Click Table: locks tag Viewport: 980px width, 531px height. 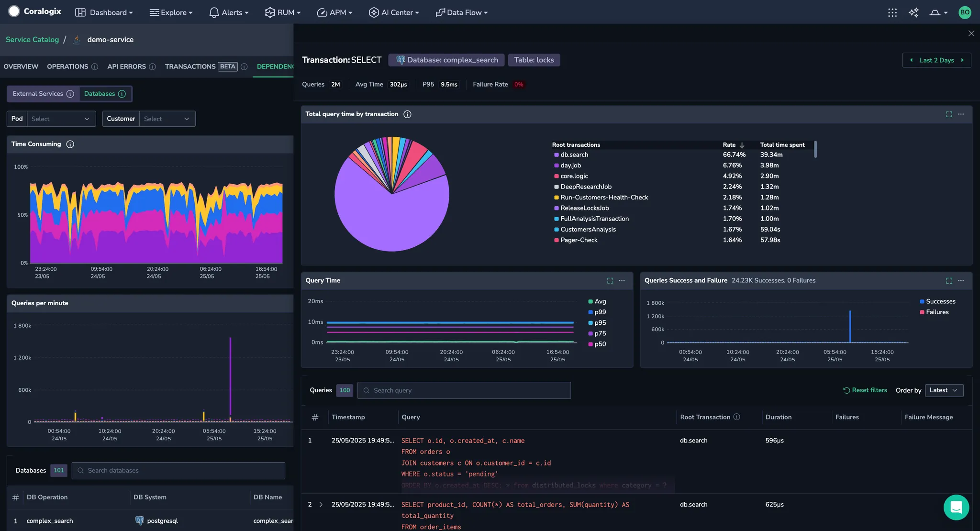tap(534, 60)
